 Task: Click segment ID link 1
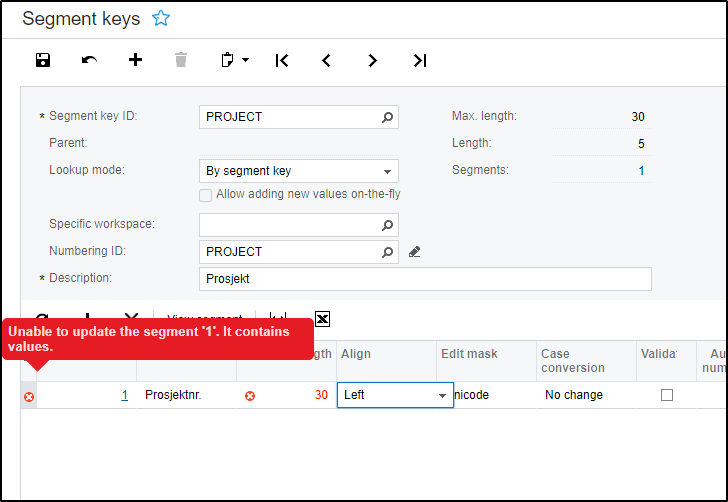pyautogui.click(x=125, y=395)
